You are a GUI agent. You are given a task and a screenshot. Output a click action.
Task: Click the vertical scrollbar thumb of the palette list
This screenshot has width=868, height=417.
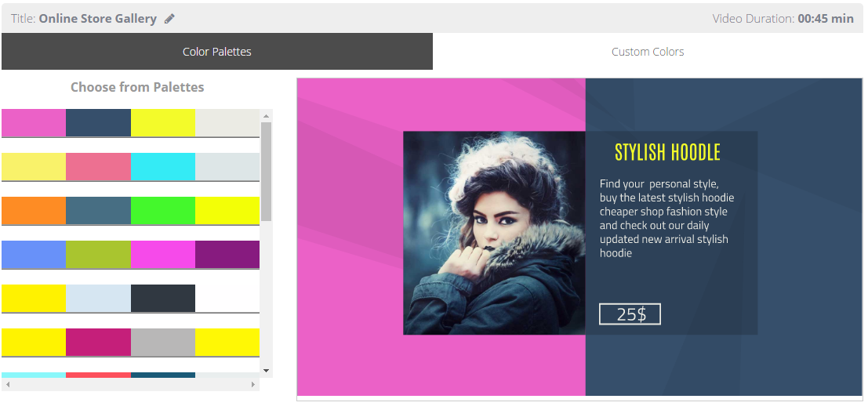coord(267,171)
